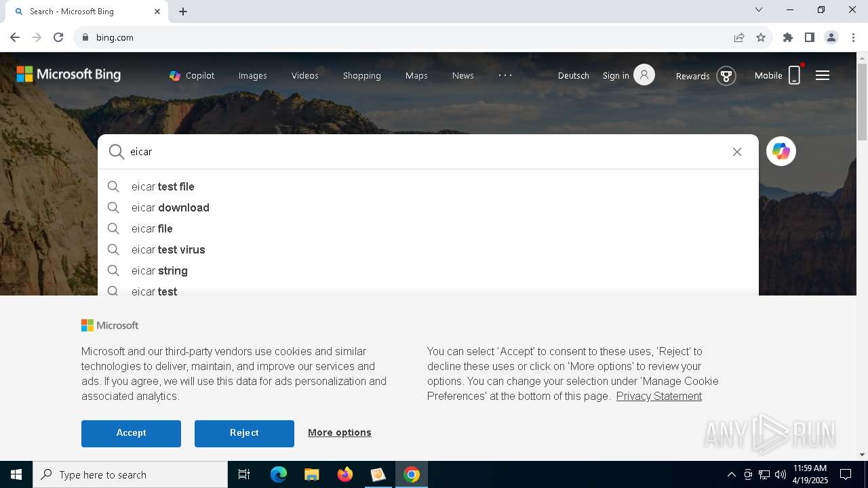
Task: Open the Chrome extensions puzzle icon
Action: click(x=788, y=37)
